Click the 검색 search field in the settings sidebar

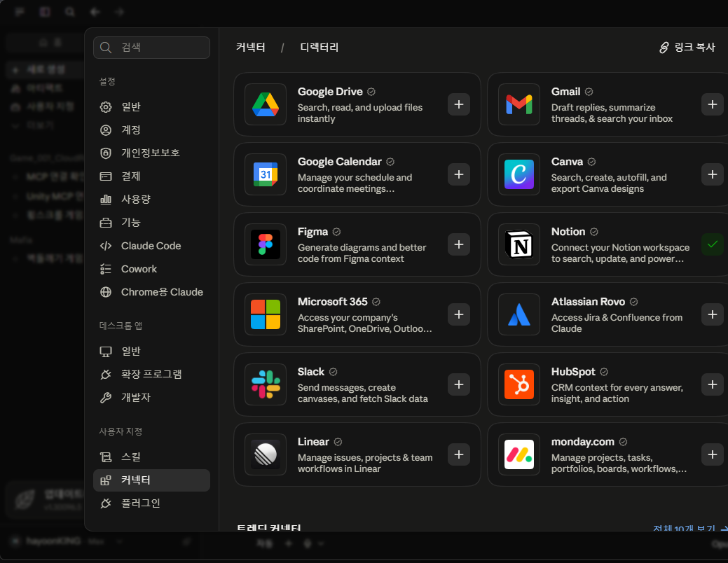coord(151,48)
